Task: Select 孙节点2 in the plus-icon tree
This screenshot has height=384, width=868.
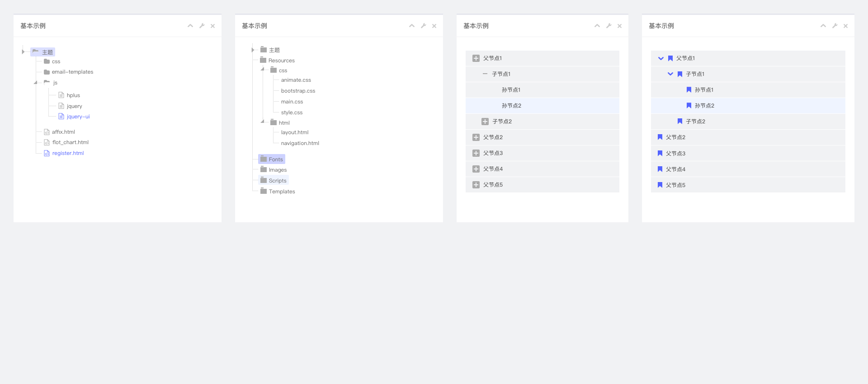Action: coord(511,106)
